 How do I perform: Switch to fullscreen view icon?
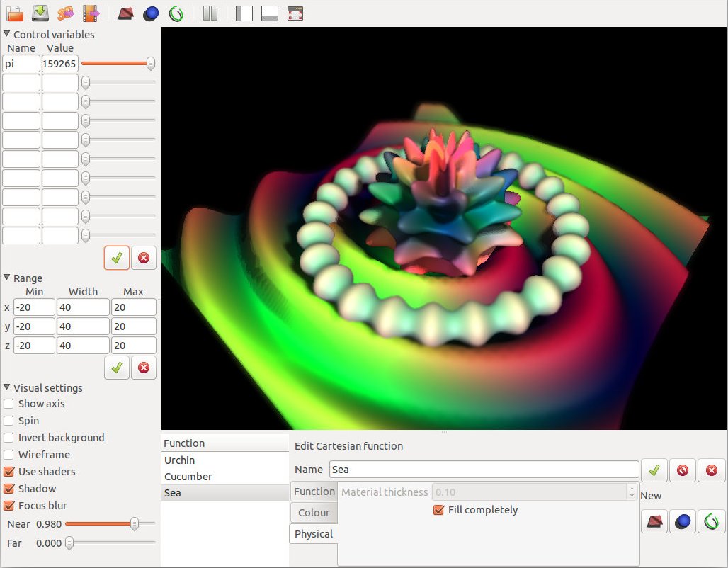(295, 13)
